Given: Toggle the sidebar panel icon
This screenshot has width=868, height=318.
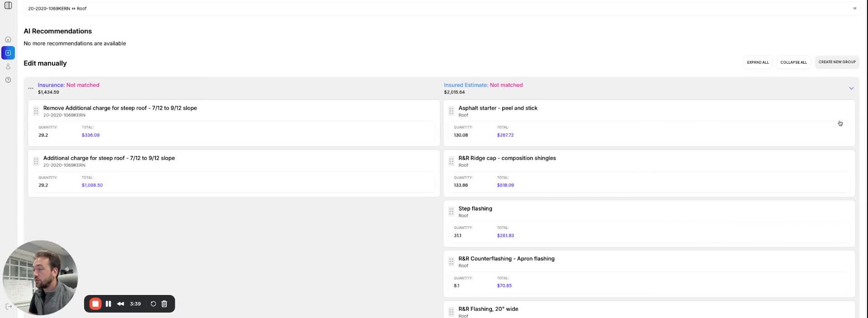Looking at the screenshot, I should pos(8,5).
